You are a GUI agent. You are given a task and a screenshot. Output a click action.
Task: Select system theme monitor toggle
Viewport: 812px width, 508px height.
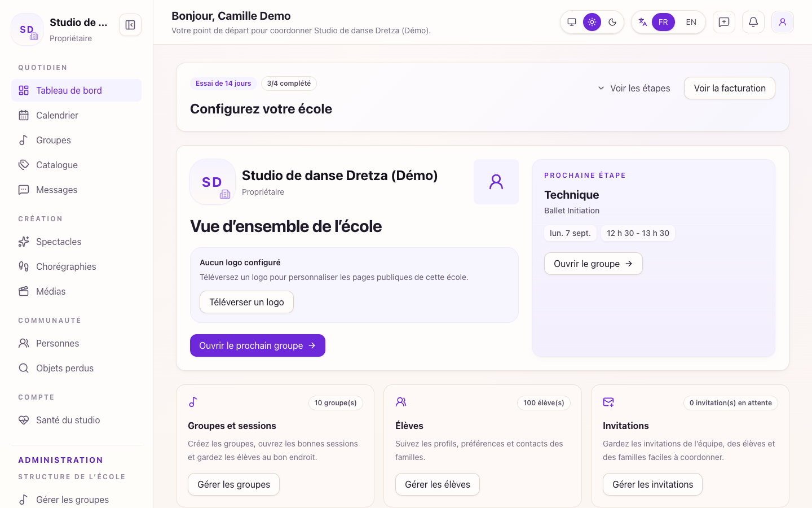(x=572, y=22)
